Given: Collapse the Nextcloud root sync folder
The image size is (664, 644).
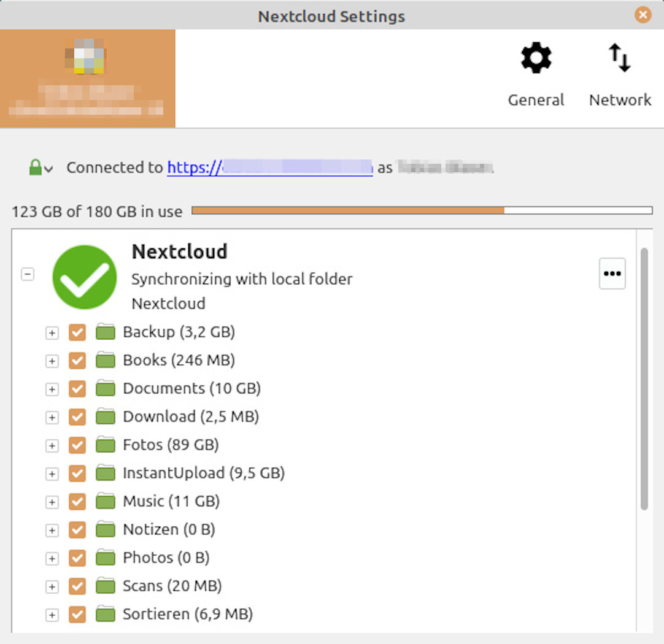Looking at the screenshot, I should click(x=28, y=274).
